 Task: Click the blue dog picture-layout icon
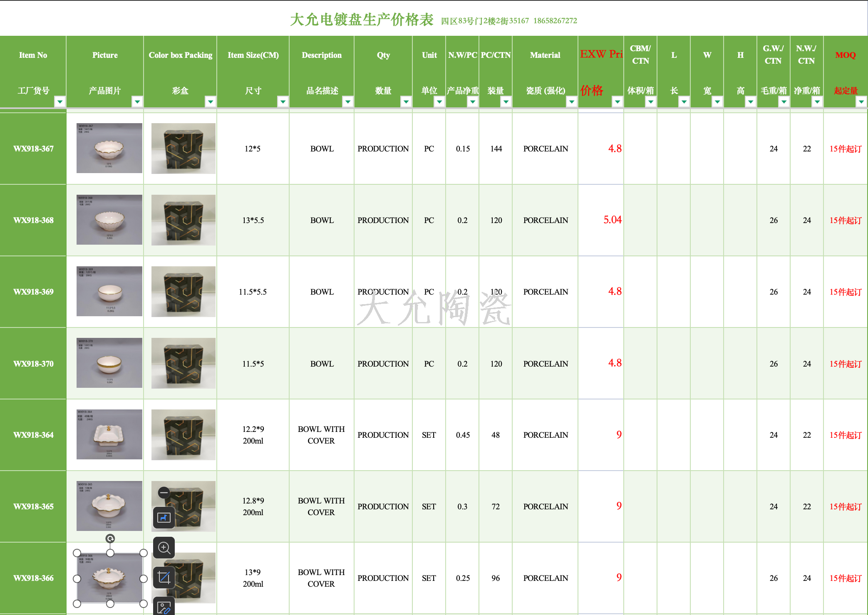[164, 518]
